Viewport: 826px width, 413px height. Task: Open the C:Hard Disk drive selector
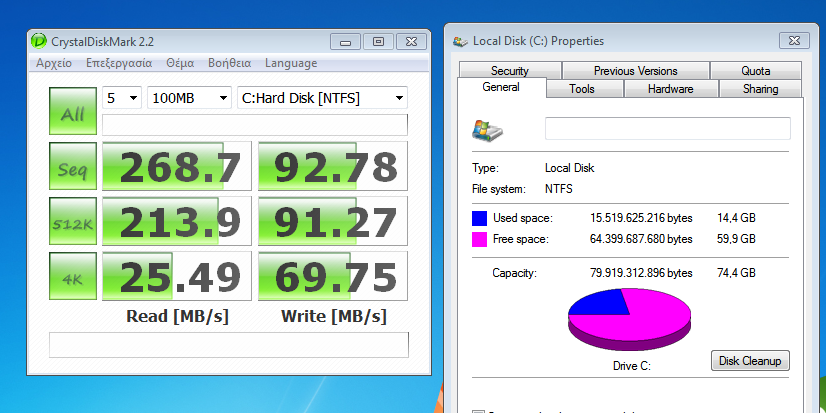322,97
